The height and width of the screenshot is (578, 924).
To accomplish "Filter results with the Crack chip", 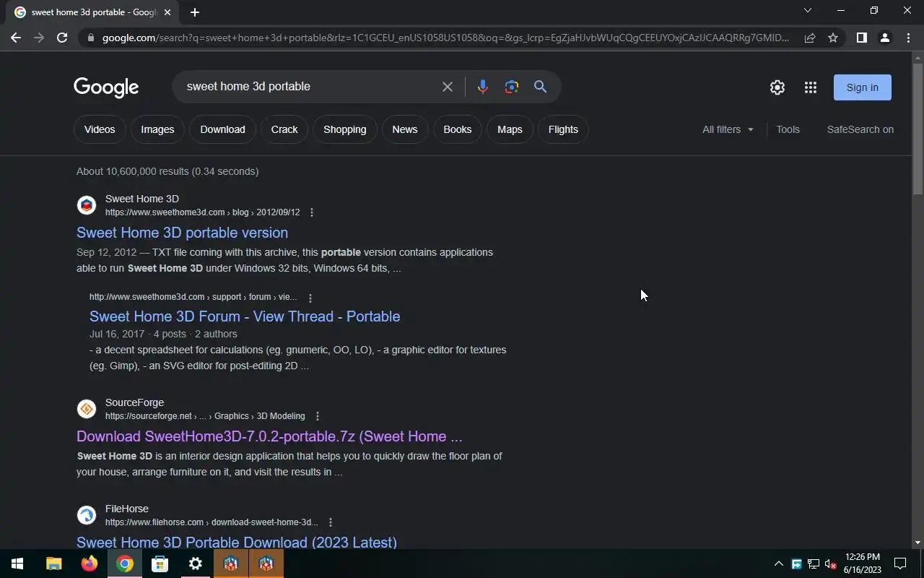I will [x=284, y=129].
